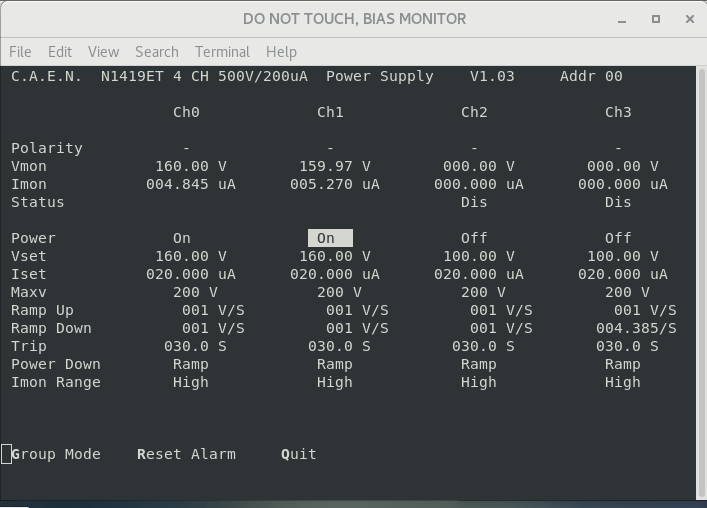Toggle the highlighted Ch1 Power On field
The width and height of the screenshot is (707, 508).
(329, 238)
